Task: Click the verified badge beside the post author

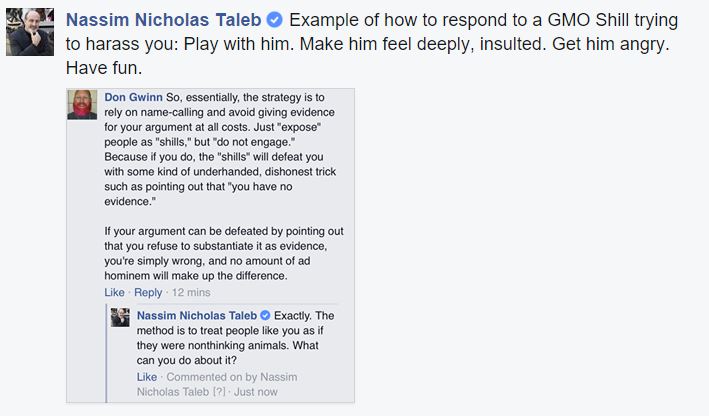Action: coord(276,21)
